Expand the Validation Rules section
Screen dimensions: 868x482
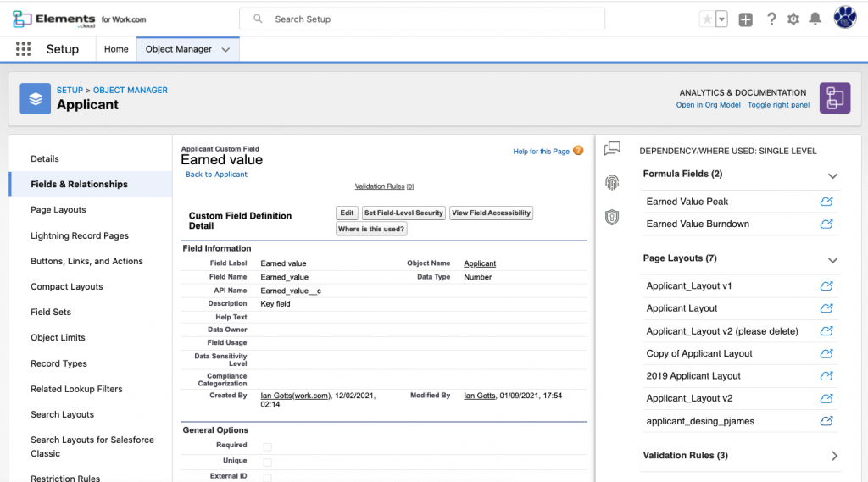[834, 456]
